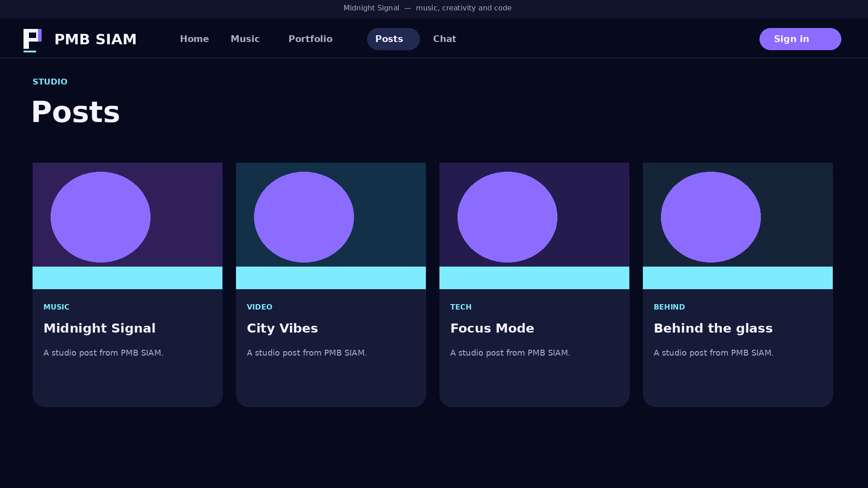Click the TECH category label
The image size is (868, 488).
point(461,307)
